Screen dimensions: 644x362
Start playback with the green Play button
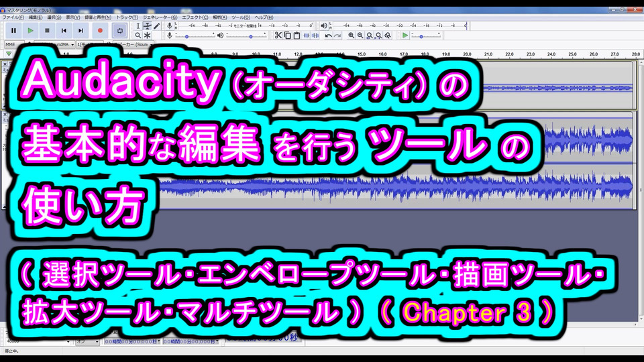point(30,30)
